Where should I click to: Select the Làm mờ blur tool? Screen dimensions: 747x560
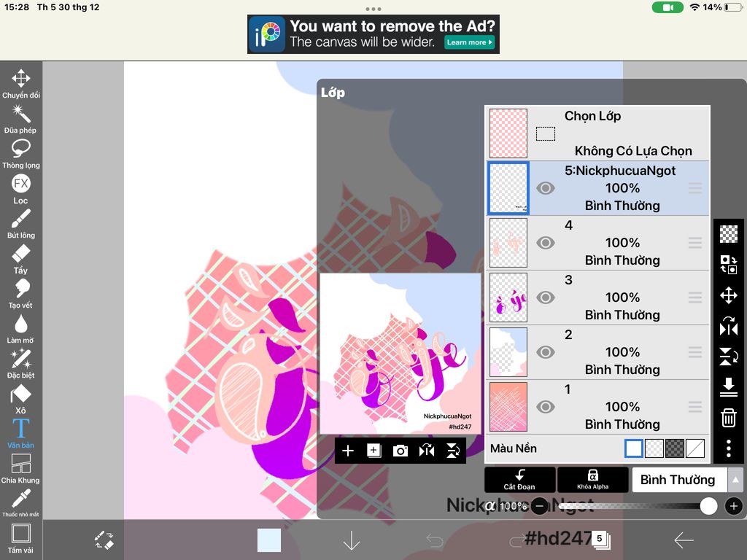tap(20, 329)
